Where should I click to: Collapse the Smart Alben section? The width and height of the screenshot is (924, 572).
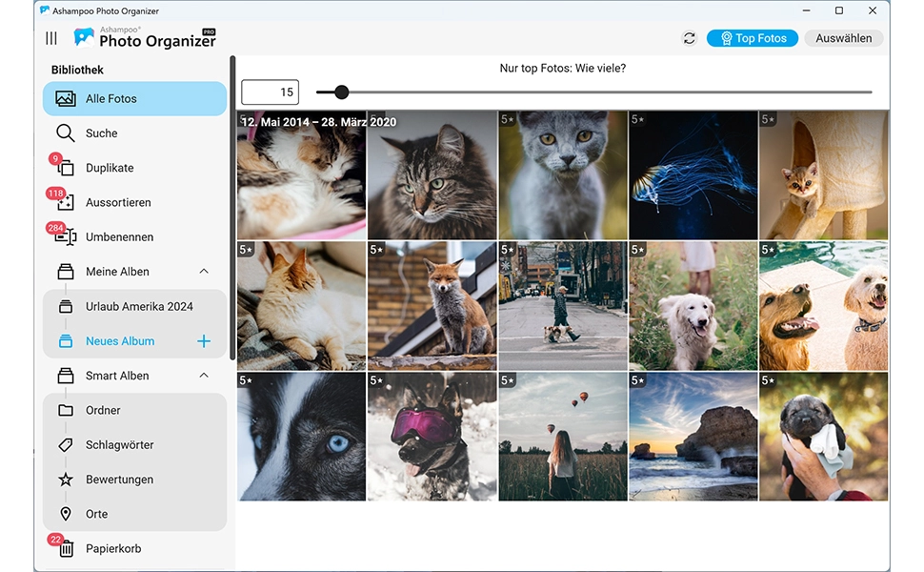[203, 376]
